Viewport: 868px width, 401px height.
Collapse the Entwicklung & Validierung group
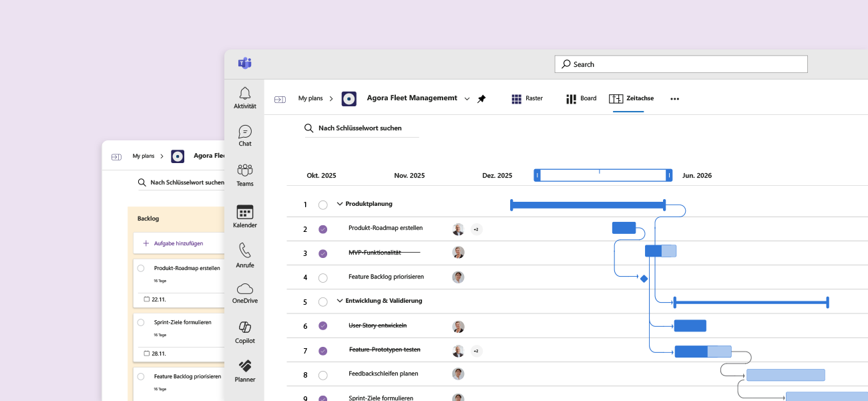click(340, 301)
